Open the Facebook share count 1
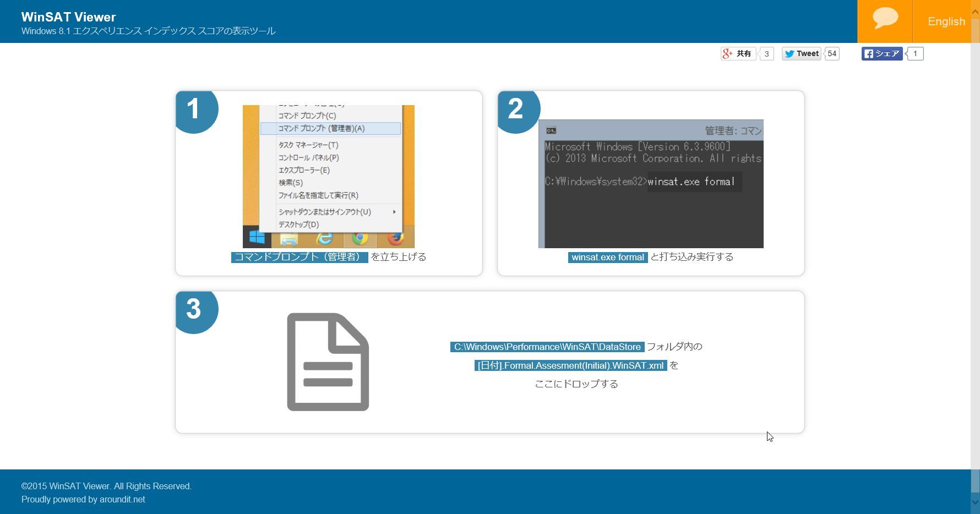The height and width of the screenshot is (514, 980). pos(915,53)
